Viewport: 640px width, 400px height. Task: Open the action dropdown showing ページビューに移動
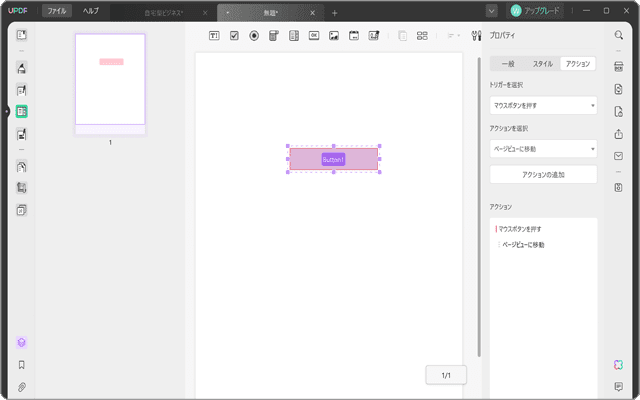click(x=543, y=148)
